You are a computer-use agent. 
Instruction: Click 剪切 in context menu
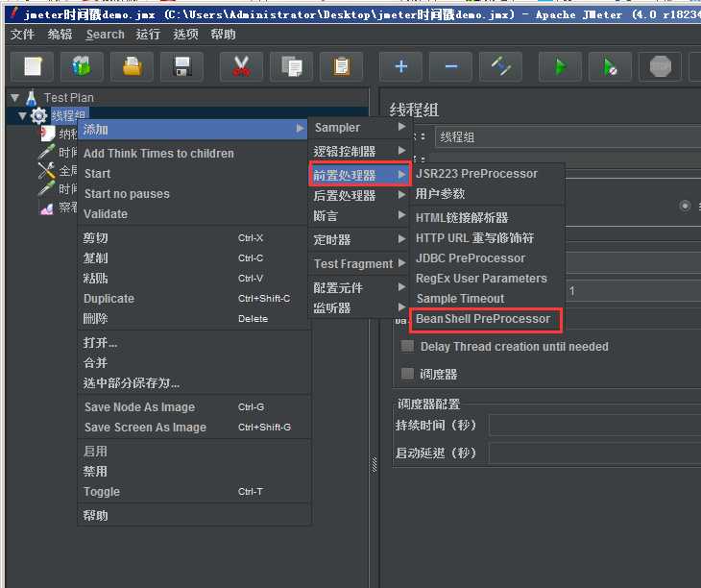[193, 238]
